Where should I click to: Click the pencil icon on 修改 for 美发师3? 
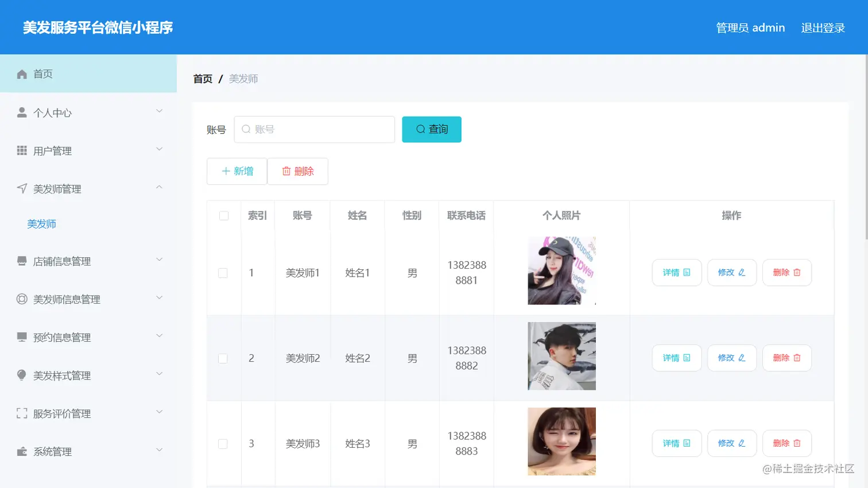coord(742,443)
